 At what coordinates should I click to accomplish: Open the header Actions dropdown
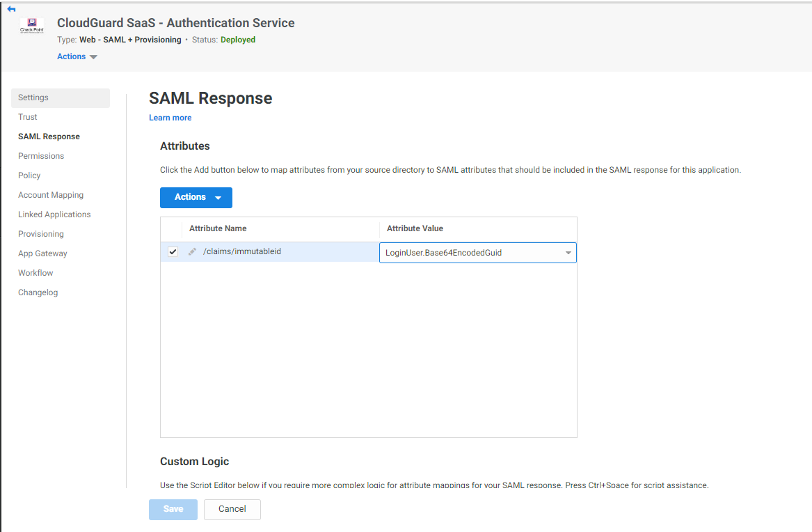pos(77,56)
